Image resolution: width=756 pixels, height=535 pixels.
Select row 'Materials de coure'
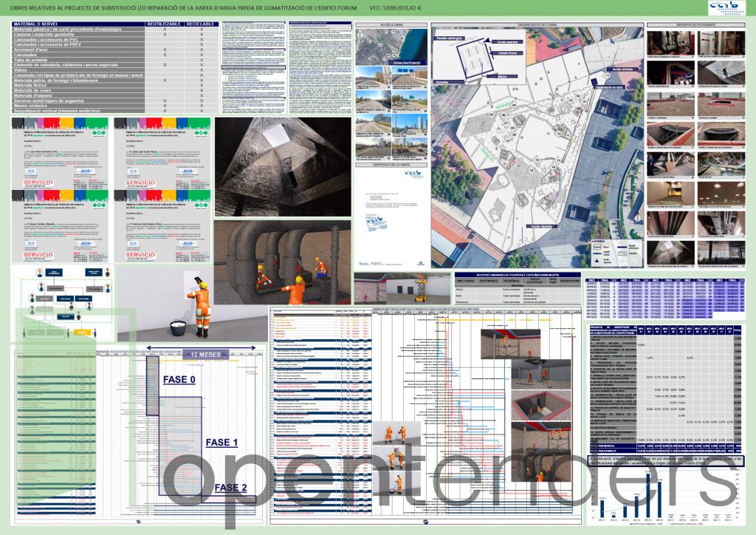tap(114, 90)
